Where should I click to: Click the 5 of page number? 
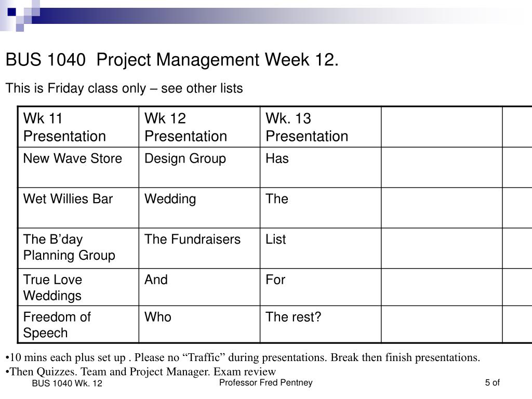[492, 383]
